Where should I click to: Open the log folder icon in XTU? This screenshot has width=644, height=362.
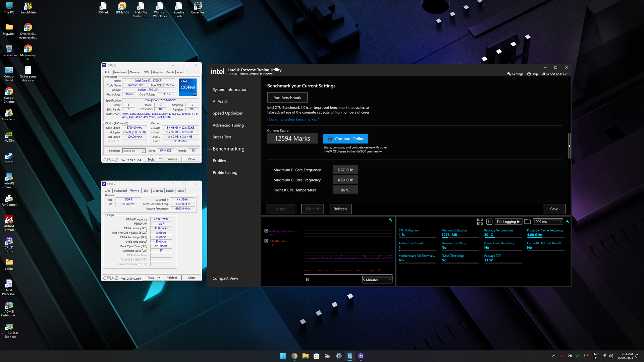[x=528, y=222]
